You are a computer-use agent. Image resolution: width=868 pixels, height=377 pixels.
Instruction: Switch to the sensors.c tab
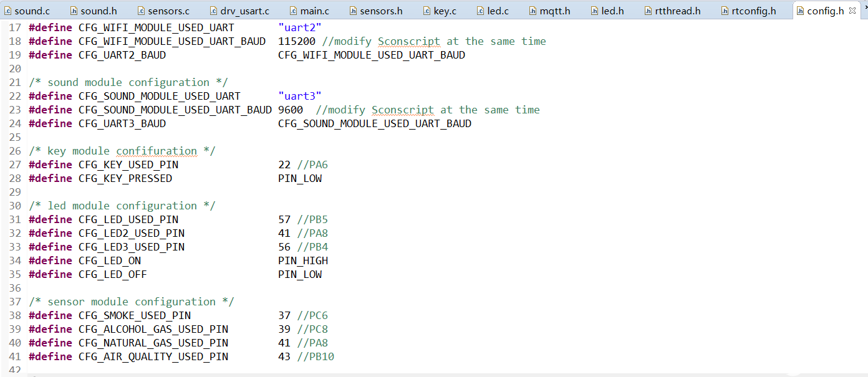coord(163,11)
